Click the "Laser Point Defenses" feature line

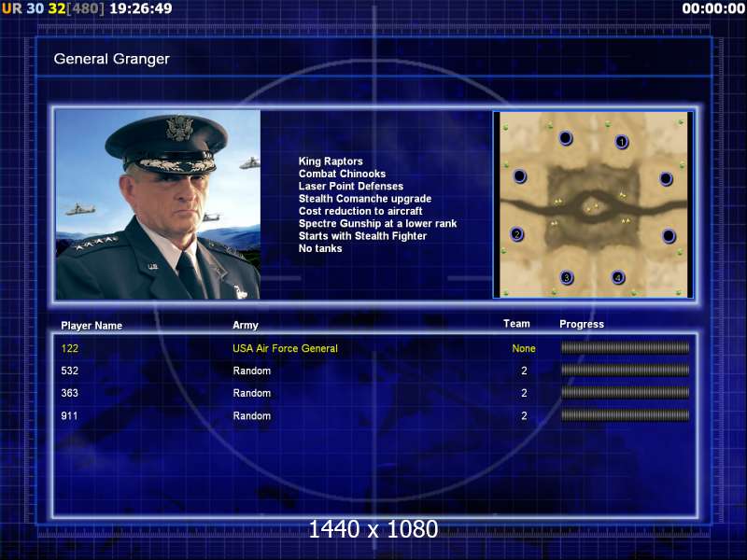pyautogui.click(x=351, y=186)
